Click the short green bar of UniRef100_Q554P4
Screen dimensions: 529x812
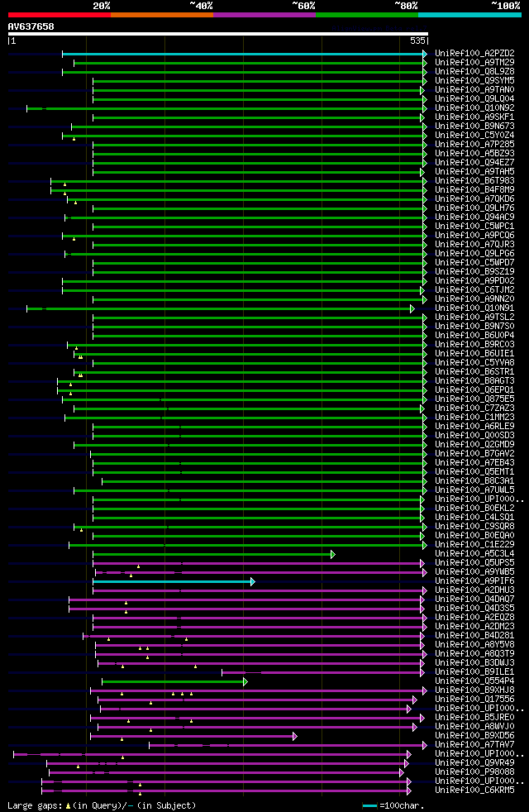[175, 682]
